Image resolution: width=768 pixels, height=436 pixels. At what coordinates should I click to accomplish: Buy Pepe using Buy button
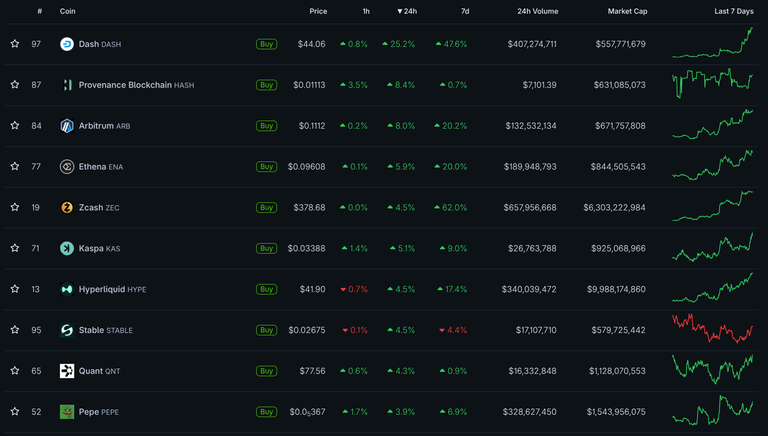click(x=266, y=412)
